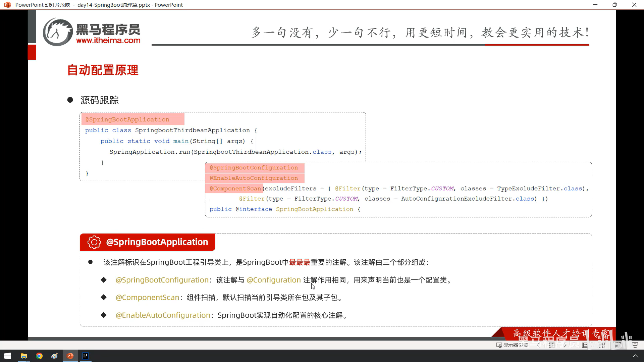Click the golden @ComponentScan bullet term
The height and width of the screenshot is (362, 644).
(147, 298)
